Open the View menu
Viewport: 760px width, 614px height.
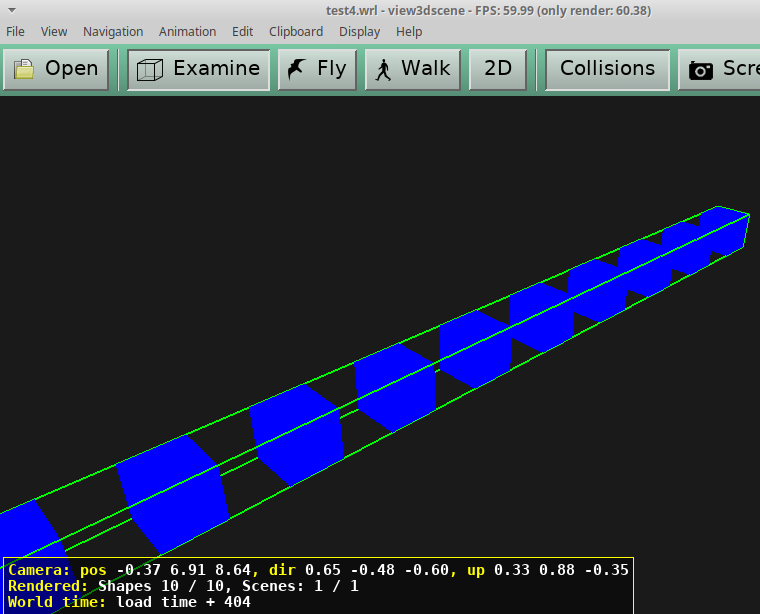pos(54,31)
